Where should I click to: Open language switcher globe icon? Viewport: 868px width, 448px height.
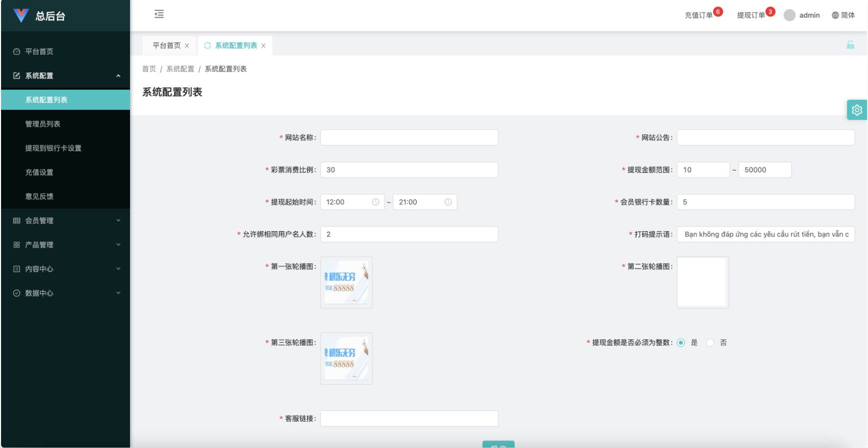(x=835, y=15)
